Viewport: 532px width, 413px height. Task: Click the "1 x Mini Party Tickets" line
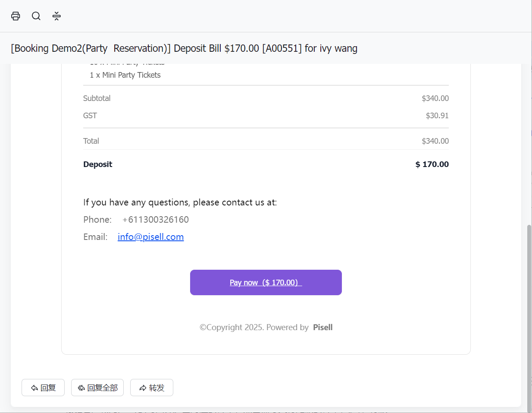pyautogui.click(x=125, y=75)
